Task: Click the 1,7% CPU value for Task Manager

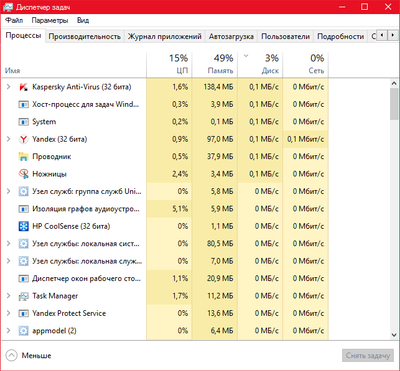Action: click(x=180, y=296)
